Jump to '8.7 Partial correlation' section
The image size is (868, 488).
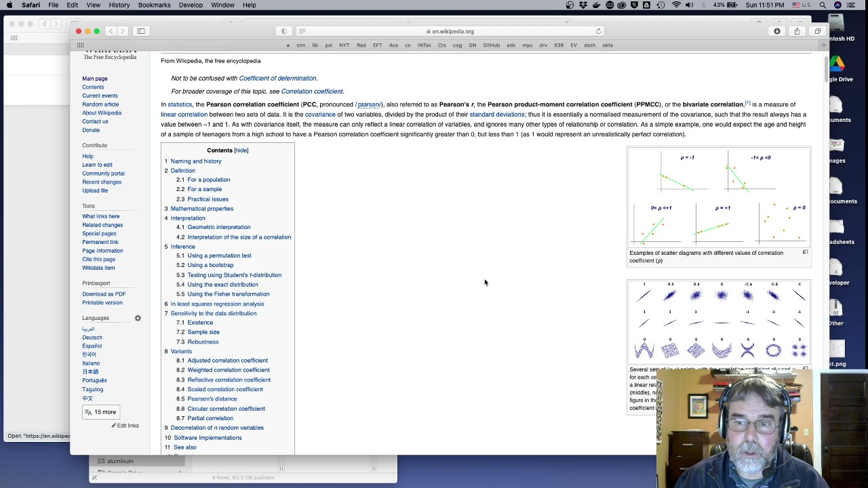(x=205, y=418)
